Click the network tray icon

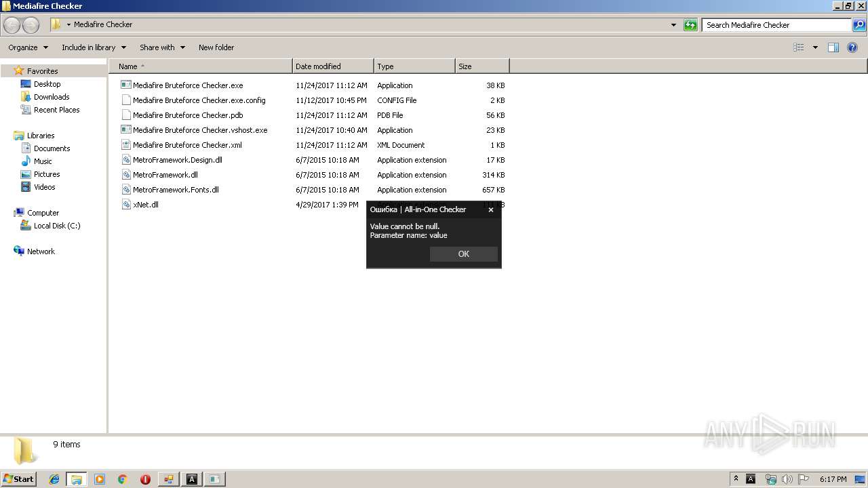pyautogui.click(x=770, y=479)
